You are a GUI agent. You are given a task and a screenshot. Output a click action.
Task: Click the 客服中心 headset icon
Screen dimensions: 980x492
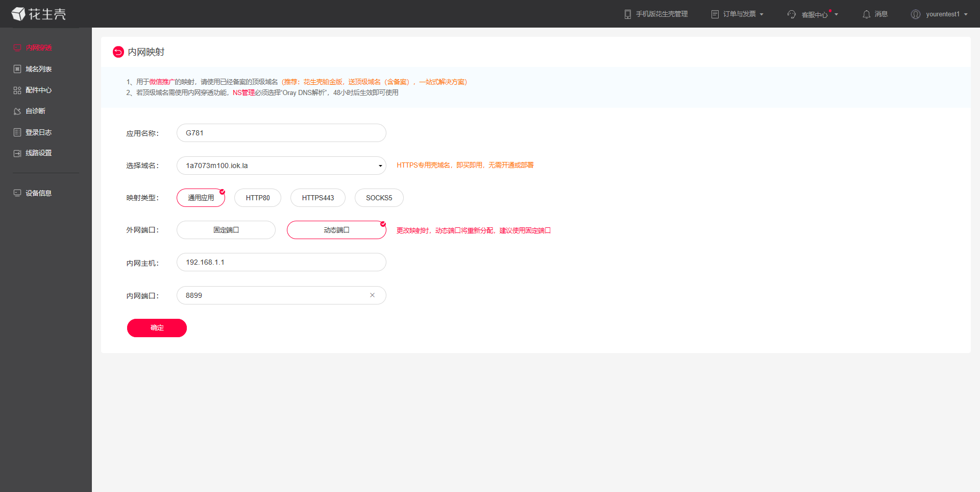[791, 14]
